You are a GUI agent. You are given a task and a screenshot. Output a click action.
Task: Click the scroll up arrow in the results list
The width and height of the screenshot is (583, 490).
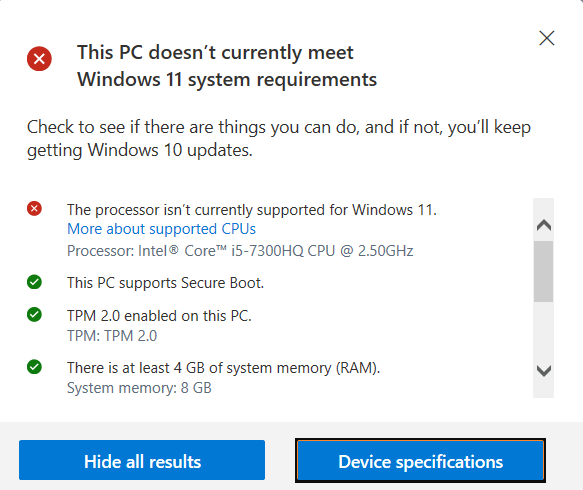click(544, 225)
